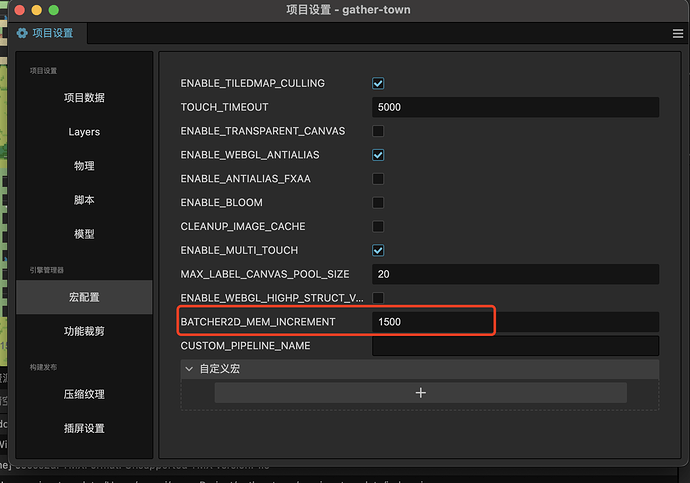Select 宏配置 in sidebar

click(84, 297)
